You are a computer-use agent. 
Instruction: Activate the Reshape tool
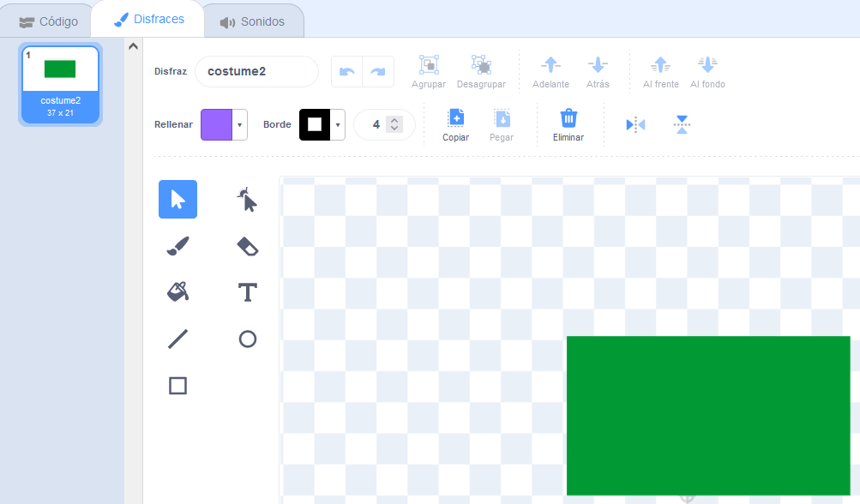click(247, 200)
